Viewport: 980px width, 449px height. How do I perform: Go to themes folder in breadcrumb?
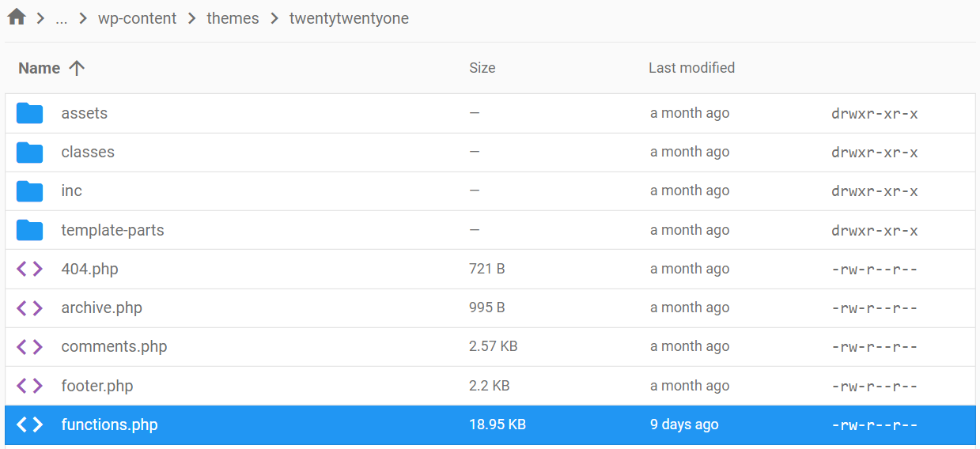point(233,18)
